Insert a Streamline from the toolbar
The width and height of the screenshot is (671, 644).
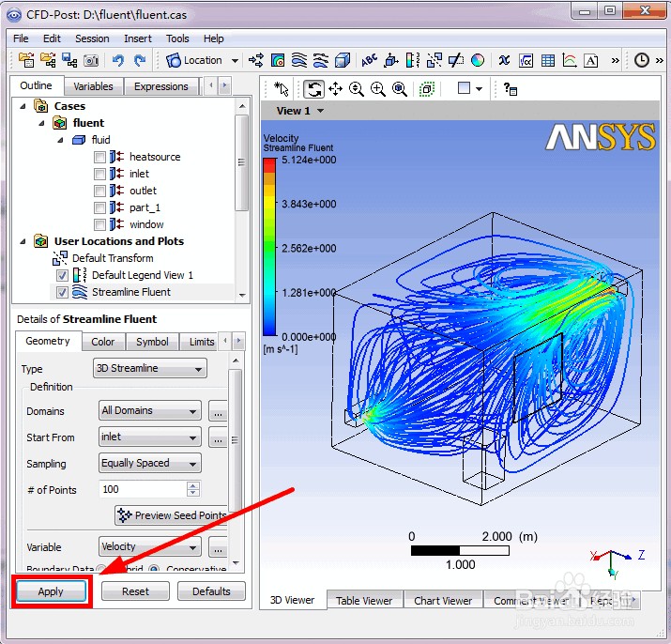(299, 60)
